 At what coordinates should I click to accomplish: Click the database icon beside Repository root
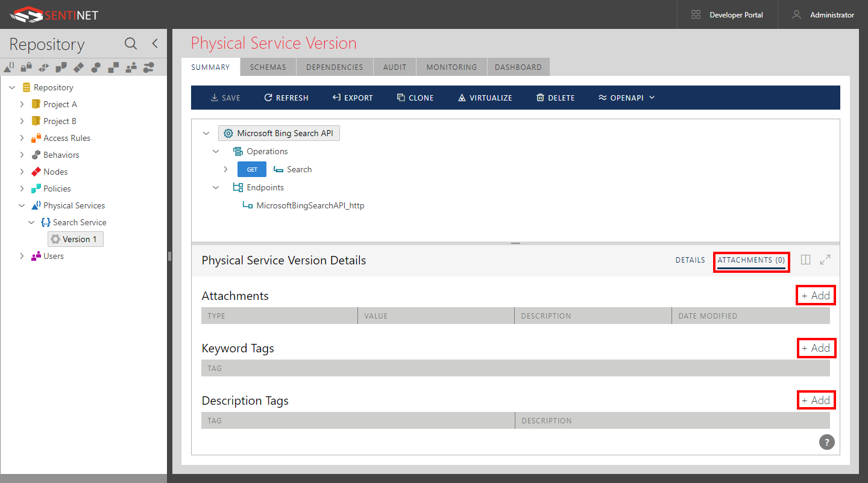tap(26, 87)
